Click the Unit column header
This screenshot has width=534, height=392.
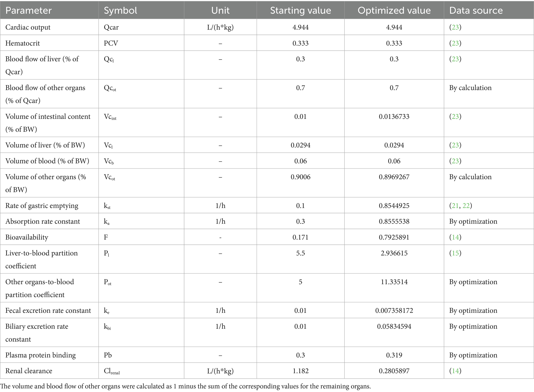coord(220,10)
